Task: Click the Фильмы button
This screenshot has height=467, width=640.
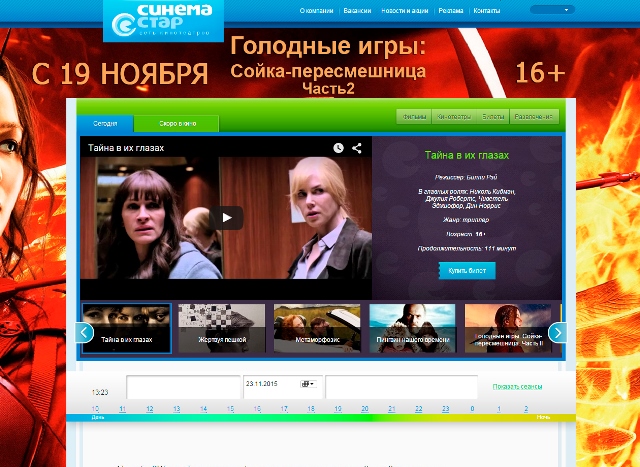Action: 414,117
